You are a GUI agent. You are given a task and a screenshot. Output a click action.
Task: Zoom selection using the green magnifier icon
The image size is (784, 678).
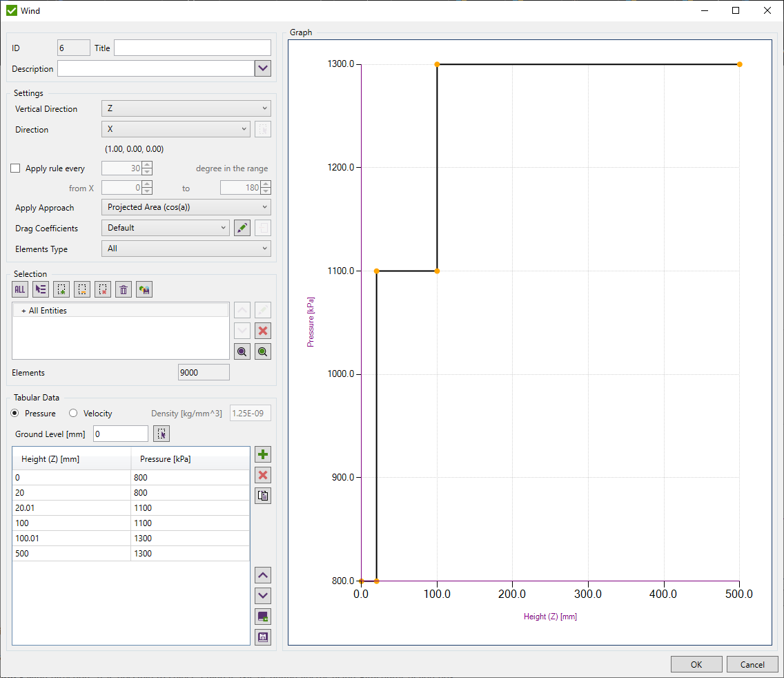[262, 351]
